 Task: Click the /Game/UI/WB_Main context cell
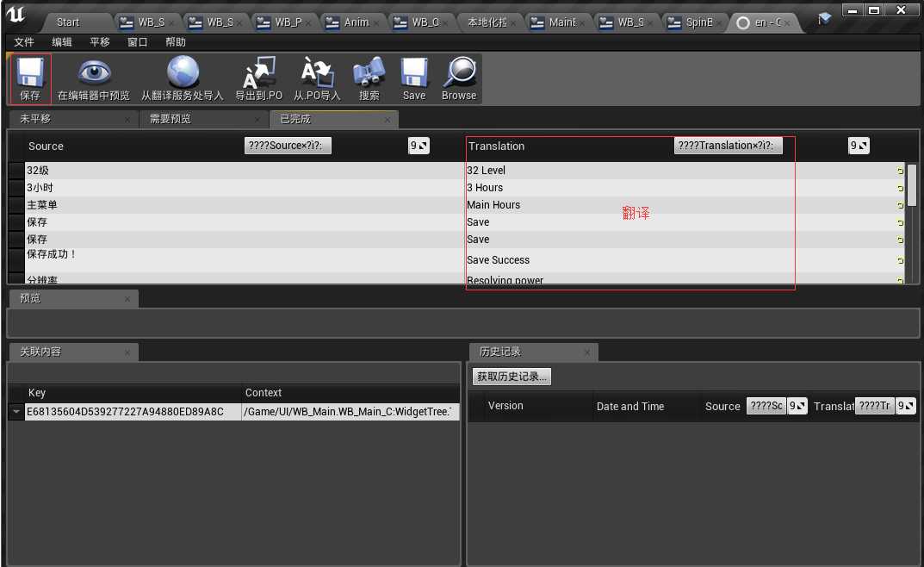(350, 412)
